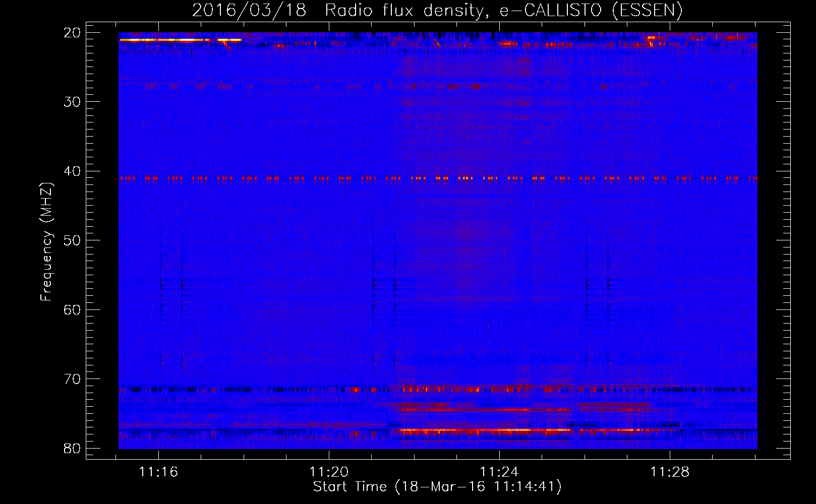Viewport: 816px width, 504px height.
Task: Click the '11:16' time tick label
Action: pos(158,472)
